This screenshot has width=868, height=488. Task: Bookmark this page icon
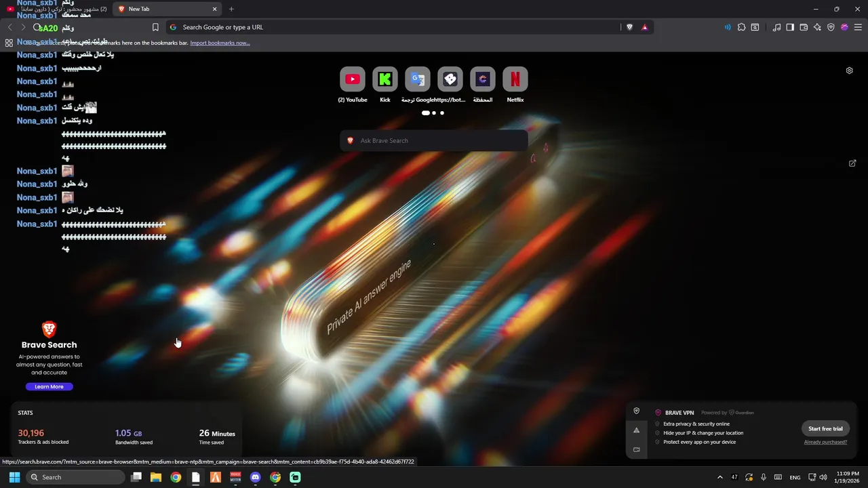(155, 27)
